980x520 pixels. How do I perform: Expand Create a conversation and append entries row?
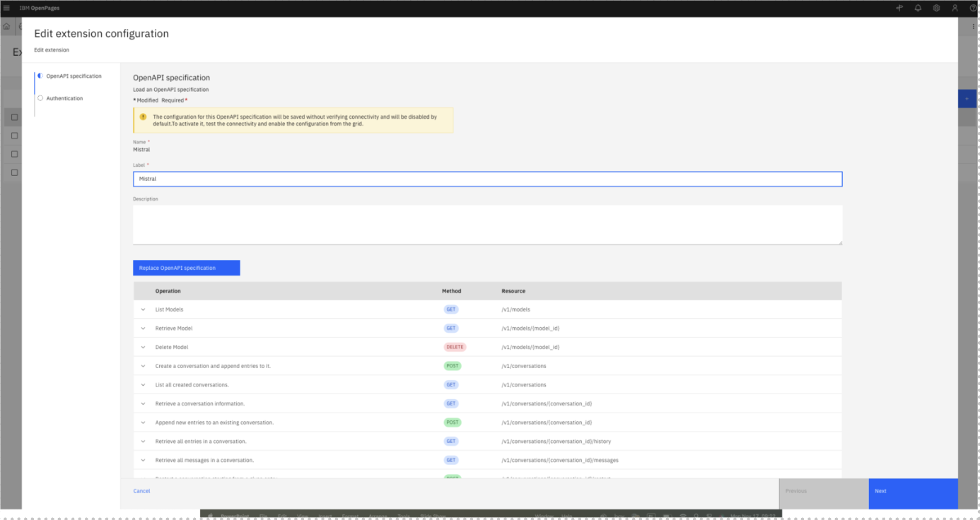[x=143, y=366]
